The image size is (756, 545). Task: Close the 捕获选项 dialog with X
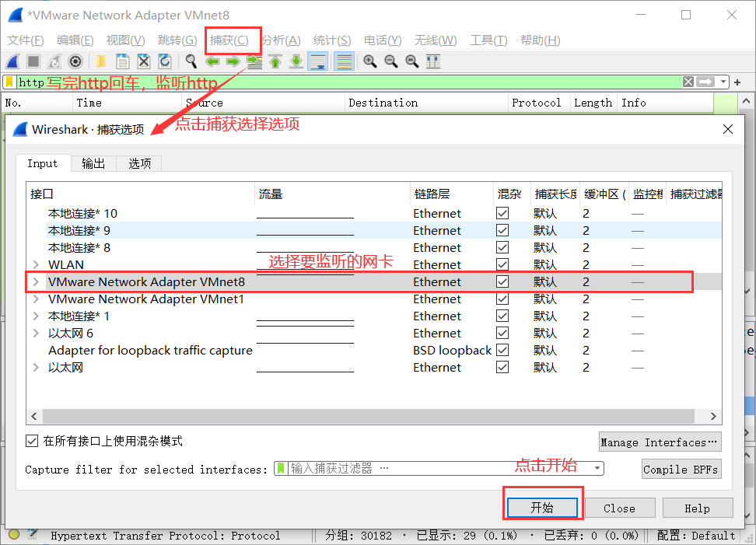(x=728, y=129)
